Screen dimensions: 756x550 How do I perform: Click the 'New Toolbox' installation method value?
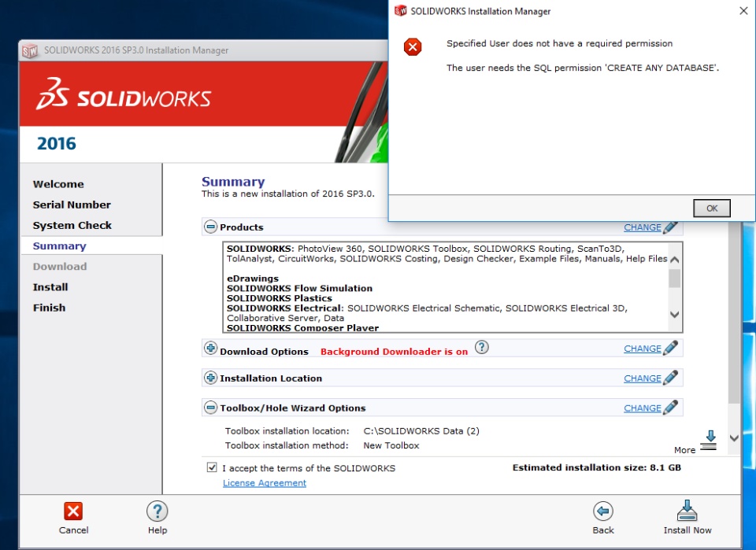[x=391, y=445]
